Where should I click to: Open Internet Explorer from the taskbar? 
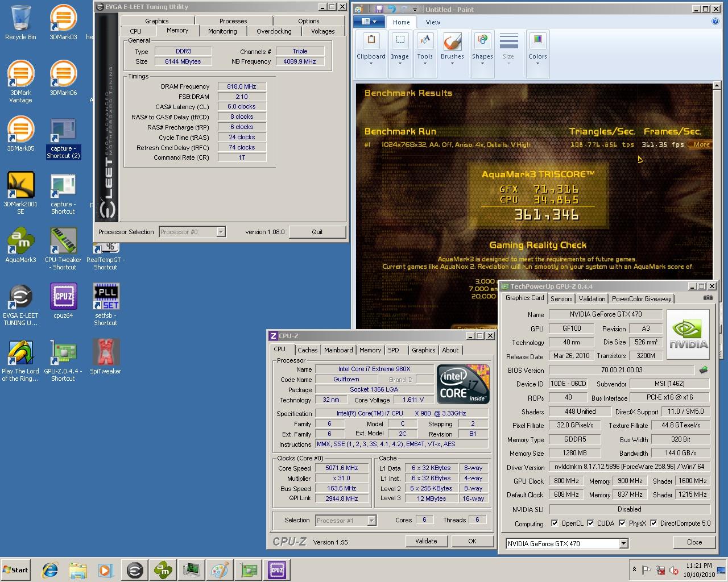(49, 569)
